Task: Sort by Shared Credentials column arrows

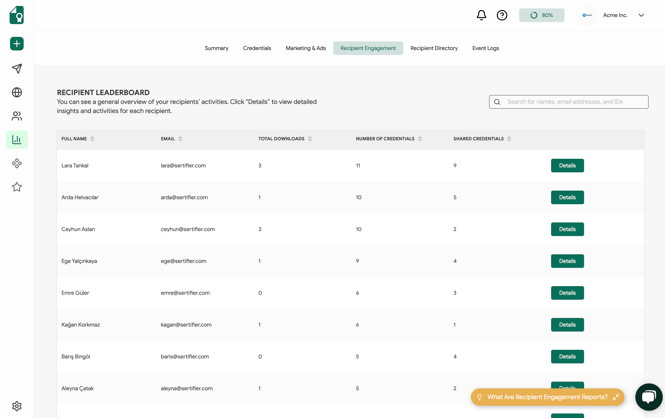Action: click(x=509, y=139)
